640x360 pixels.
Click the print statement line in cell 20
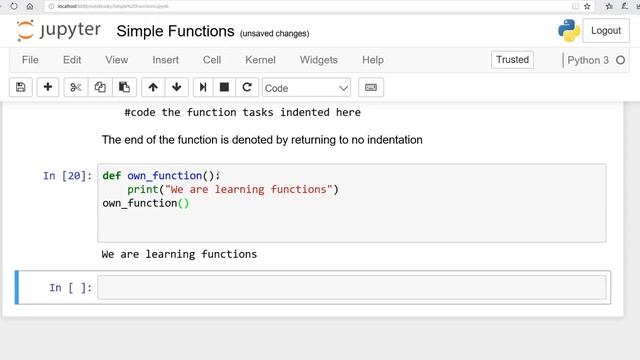233,189
